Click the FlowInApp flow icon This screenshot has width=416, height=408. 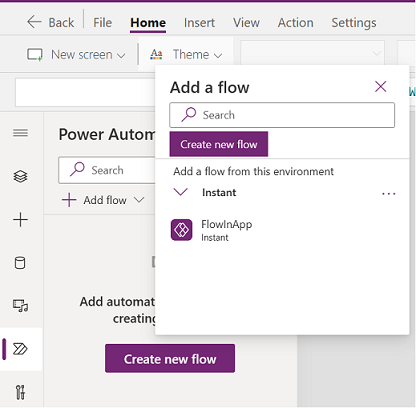[181, 230]
